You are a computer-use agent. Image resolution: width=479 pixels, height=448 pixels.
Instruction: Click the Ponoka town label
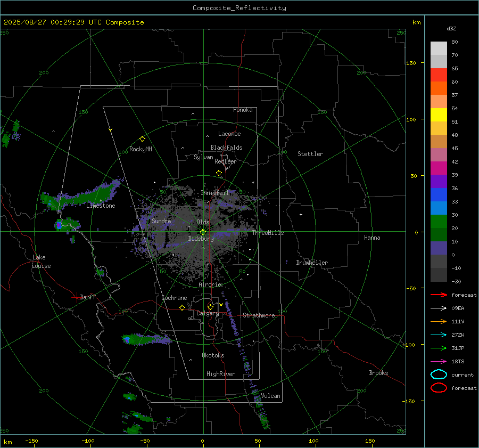(243, 110)
